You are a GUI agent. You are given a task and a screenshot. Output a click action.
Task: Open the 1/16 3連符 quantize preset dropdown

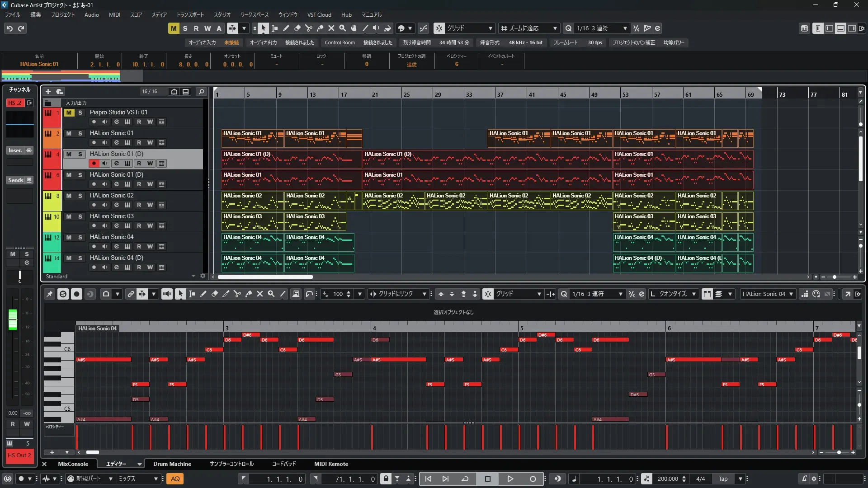pyautogui.click(x=601, y=28)
